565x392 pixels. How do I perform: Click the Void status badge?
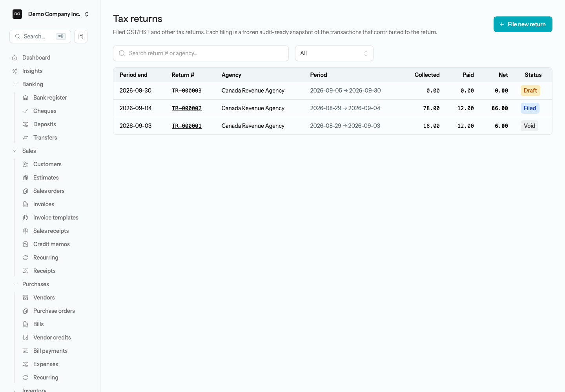click(530, 126)
